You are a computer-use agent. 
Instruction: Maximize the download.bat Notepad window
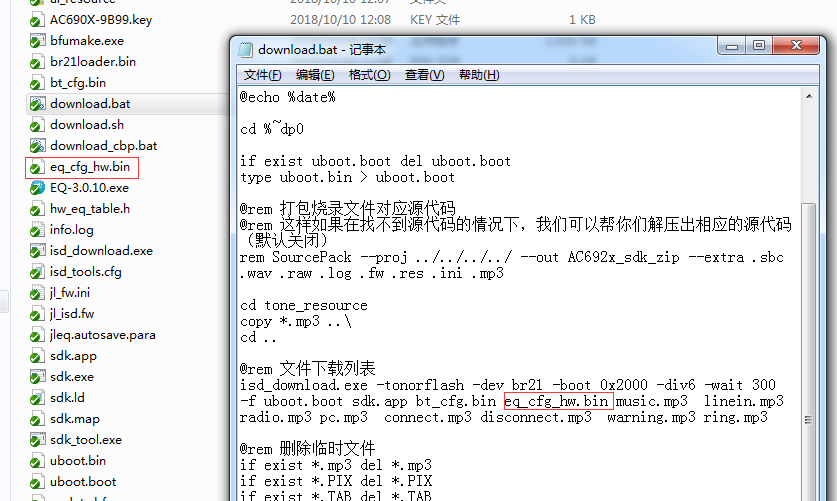(x=759, y=46)
